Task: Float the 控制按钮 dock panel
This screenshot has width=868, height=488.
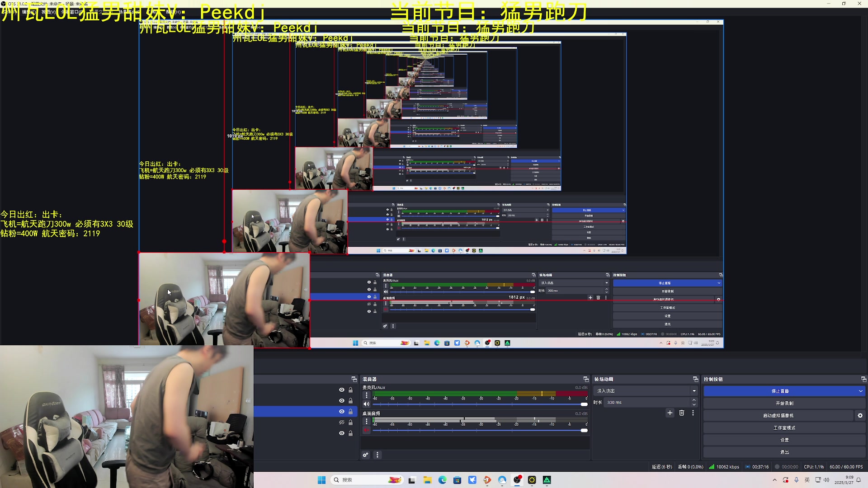Action: (863, 380)
